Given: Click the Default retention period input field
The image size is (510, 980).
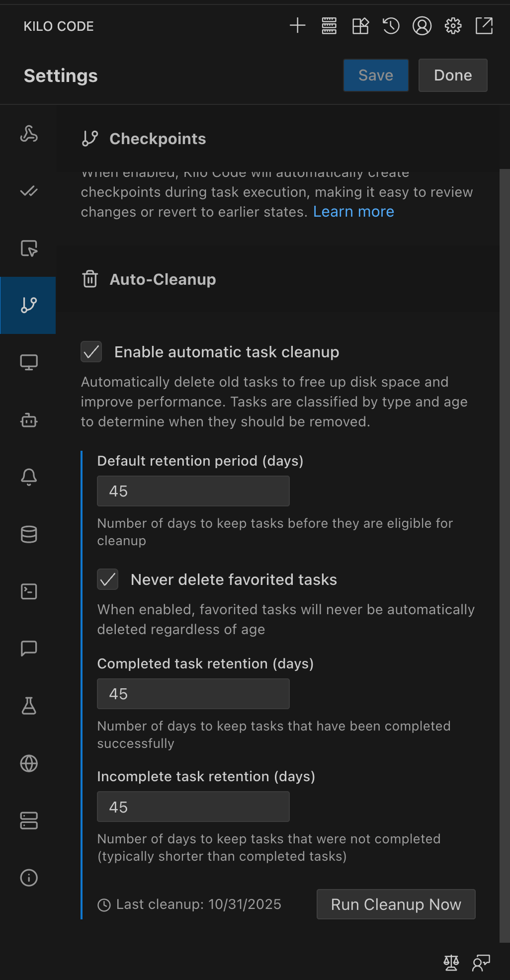Looking at the screenshot, I should click(x=193, y=491).
